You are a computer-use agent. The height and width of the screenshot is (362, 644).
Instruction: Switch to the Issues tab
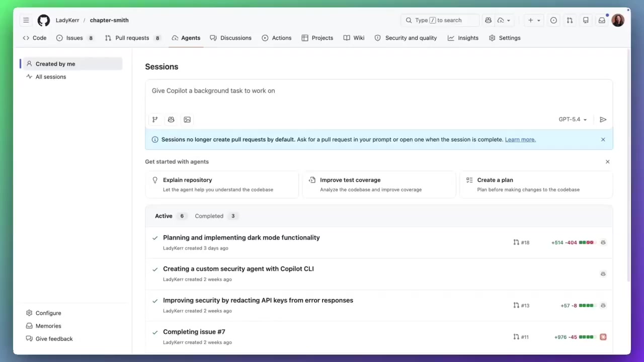pyautogui.click(x=75, y=38)
